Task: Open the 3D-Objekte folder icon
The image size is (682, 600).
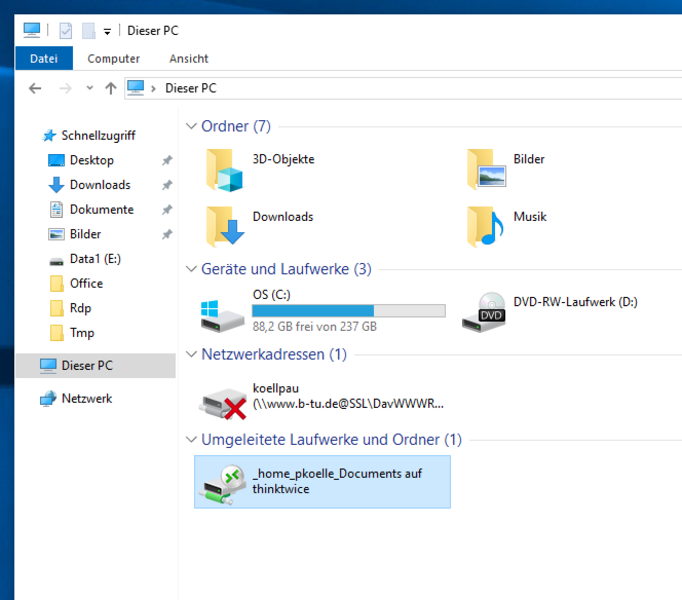Action: 225,169
